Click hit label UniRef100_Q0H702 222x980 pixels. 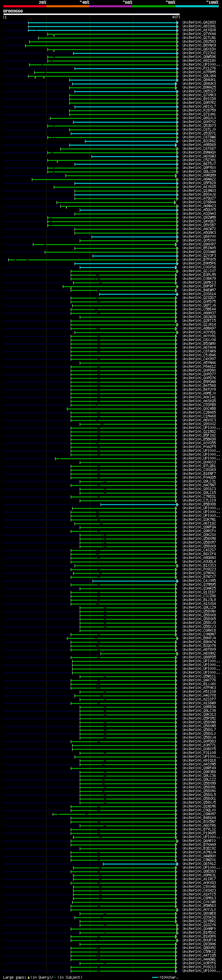pyautogui.click(x=199, y=122)
